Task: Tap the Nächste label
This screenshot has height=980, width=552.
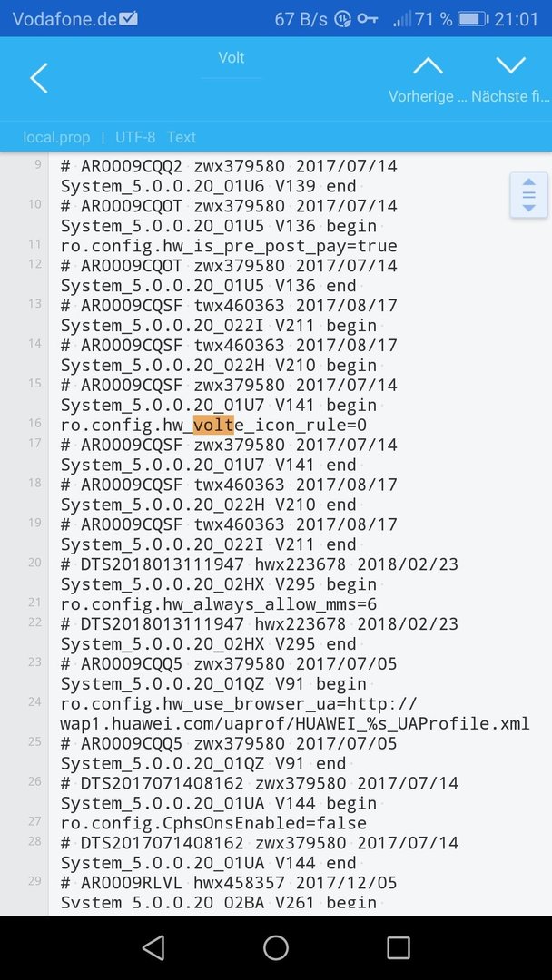Action: click(x=511, y=97)
